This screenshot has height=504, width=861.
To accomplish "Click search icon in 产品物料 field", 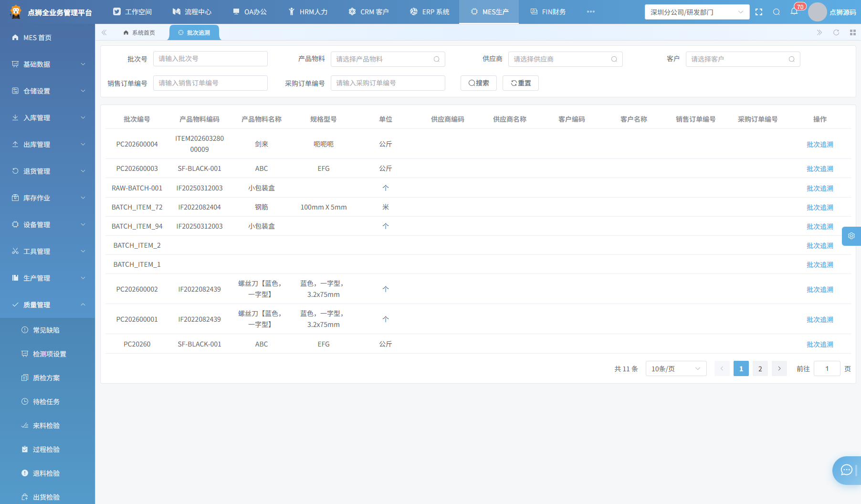I will tap(436, 59).
